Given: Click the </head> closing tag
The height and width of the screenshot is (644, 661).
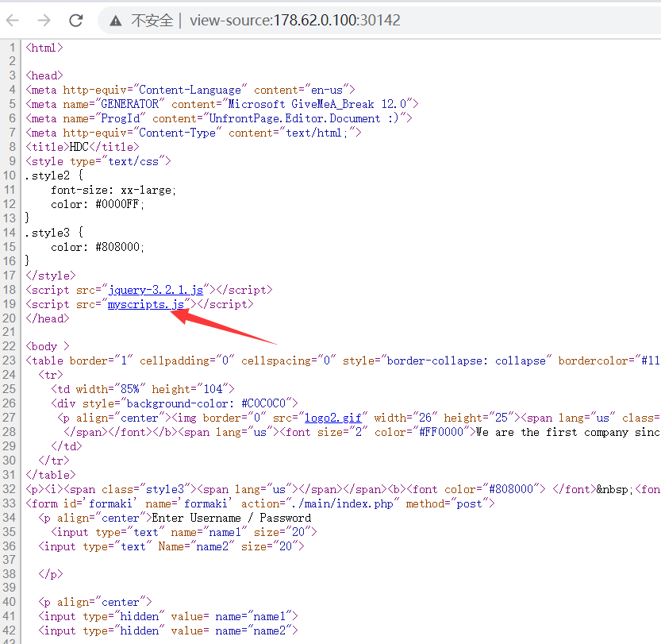Looking at the screenshot, I should 48,318.
